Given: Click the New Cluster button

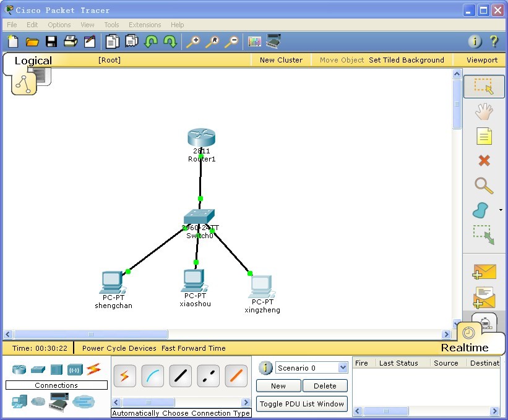Looking at the screenshot, I should (x=281, y=60).
